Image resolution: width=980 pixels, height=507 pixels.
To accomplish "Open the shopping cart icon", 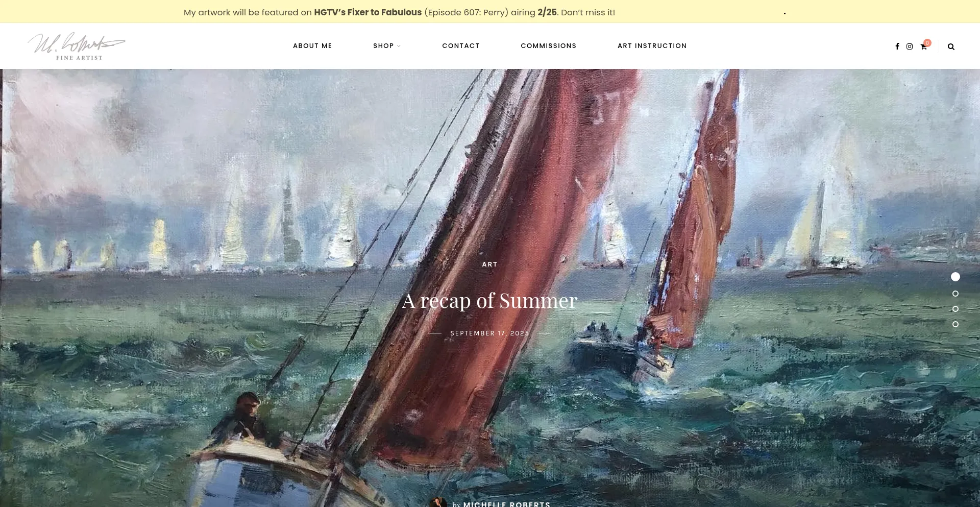I will point(923,46).
